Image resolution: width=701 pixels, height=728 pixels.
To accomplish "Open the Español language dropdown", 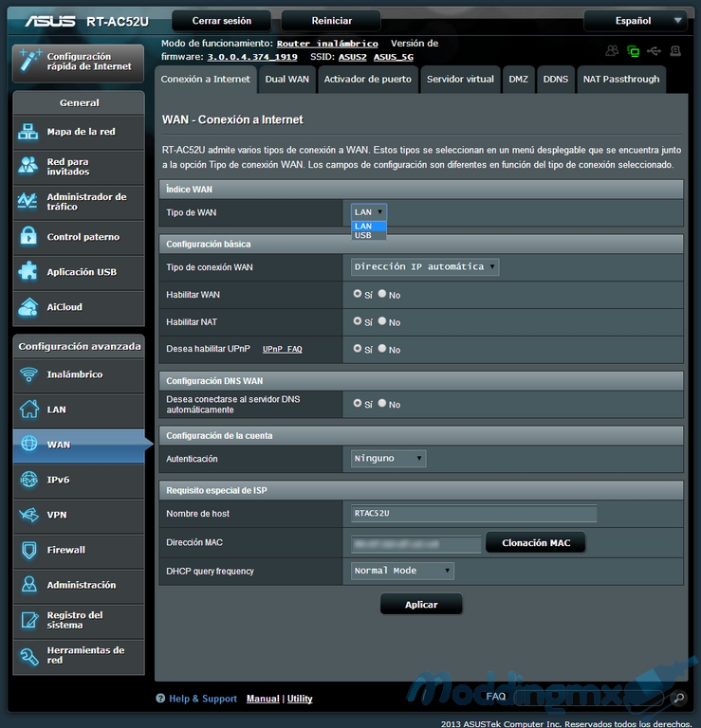I will click(x=635, y=21).
